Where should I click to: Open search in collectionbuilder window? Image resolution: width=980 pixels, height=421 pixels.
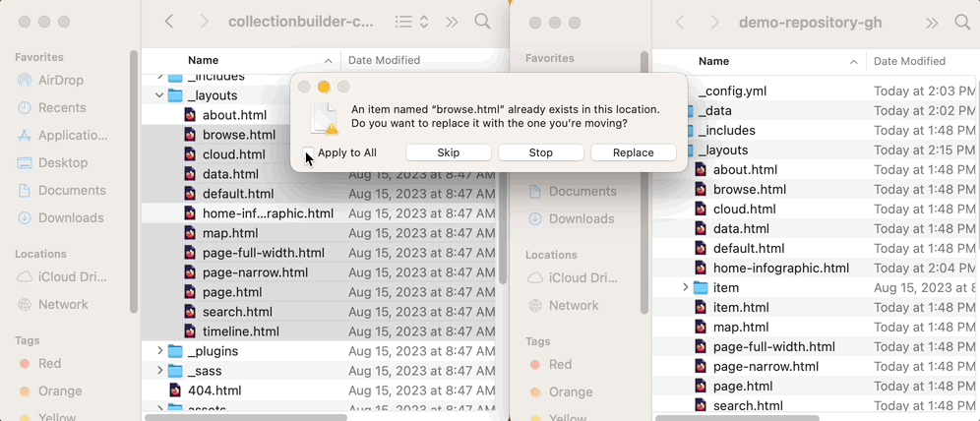point(482,22)
